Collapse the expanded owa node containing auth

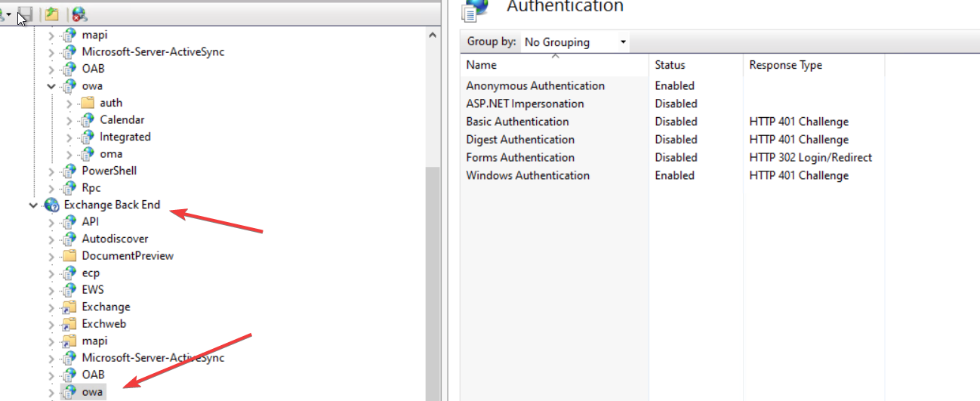coord(51,85)
